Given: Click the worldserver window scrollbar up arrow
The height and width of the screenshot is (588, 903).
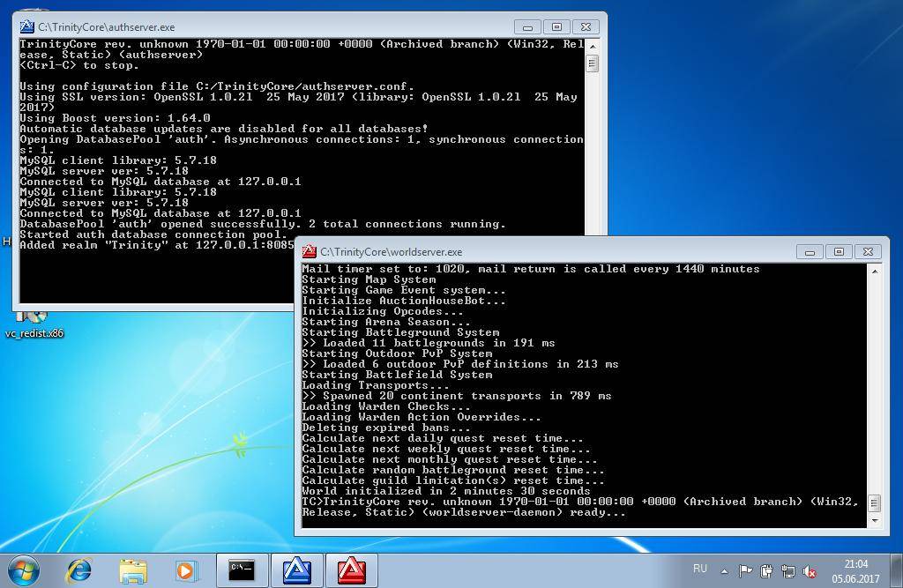Looking at the screenshot, I should pos(875,271).
